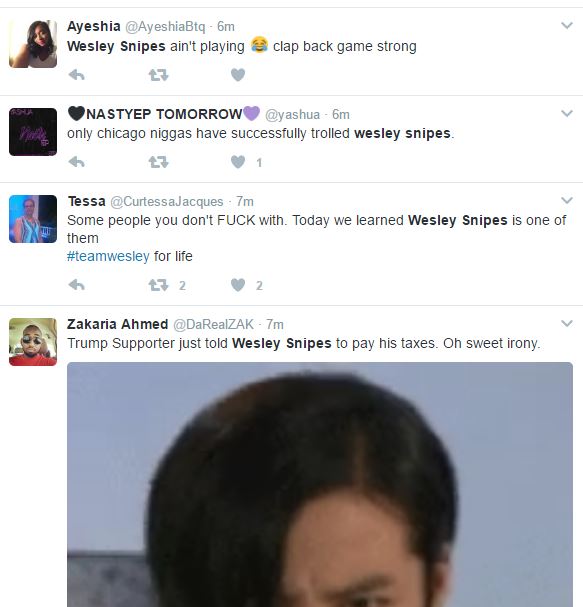Like Tessa's tweet with 2 likes

(x=238, y=285)
